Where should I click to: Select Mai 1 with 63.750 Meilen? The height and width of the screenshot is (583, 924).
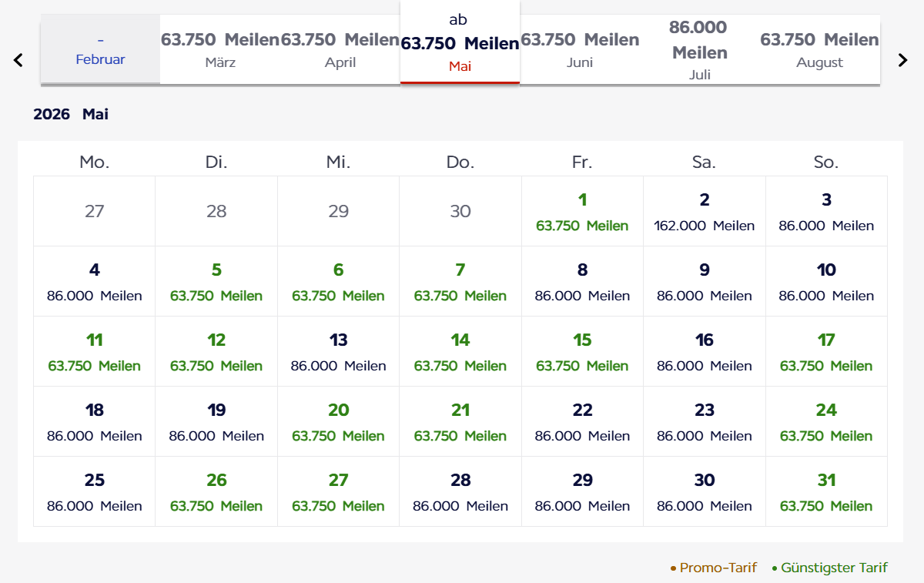click(x=582, y=211)
